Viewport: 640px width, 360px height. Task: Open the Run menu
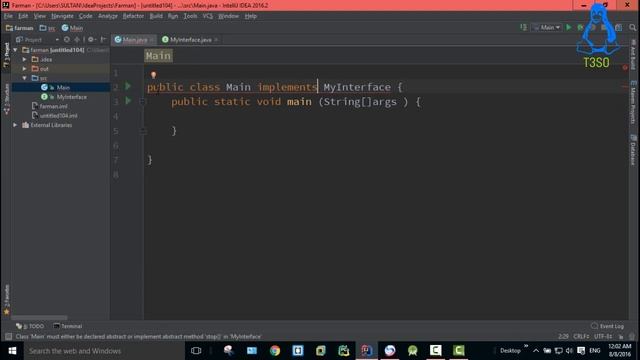tap(173, 16)
